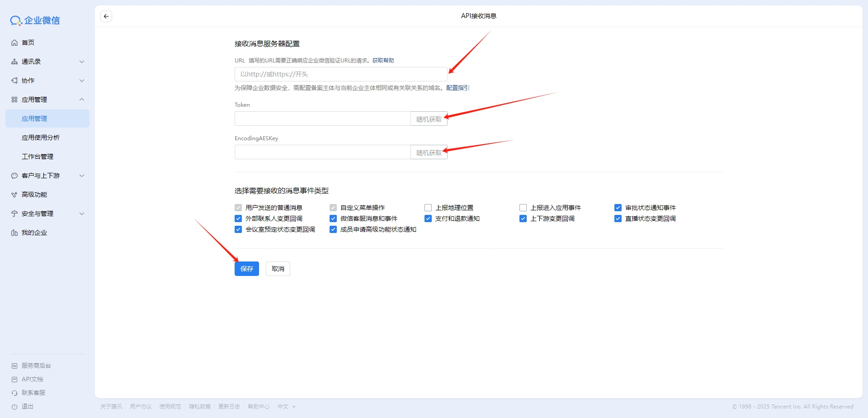Click the 高级功能 sidebar icon
Screen dimensions: 868x418
(x=14, y=195)
